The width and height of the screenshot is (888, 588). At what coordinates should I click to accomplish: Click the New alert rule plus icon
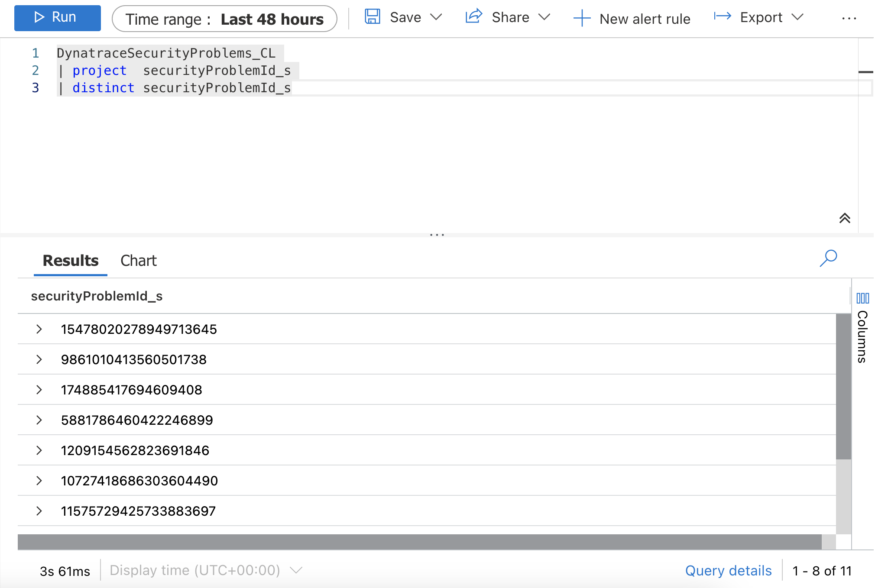(x=582, y=18)
